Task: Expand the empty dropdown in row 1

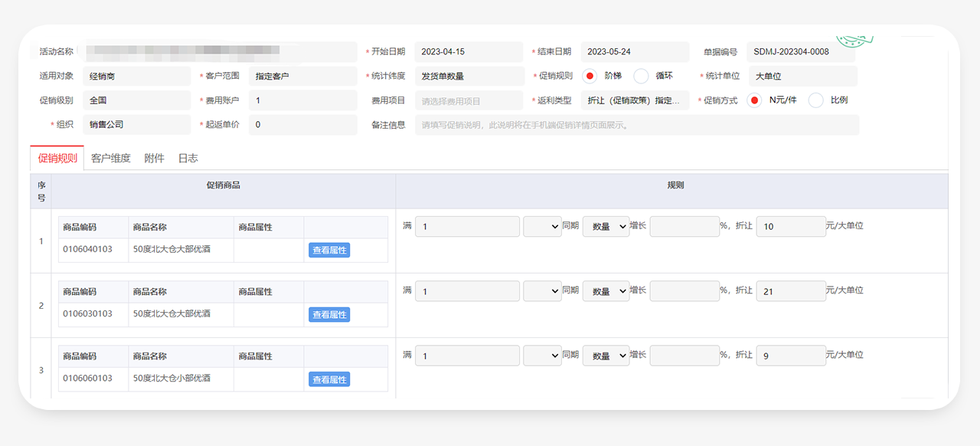Action: 542,227
